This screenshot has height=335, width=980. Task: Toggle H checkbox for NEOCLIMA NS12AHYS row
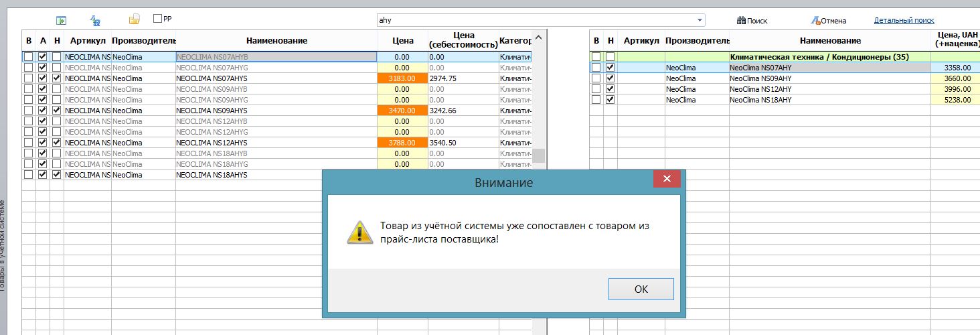pyautogui.click(x=56, y=143)
